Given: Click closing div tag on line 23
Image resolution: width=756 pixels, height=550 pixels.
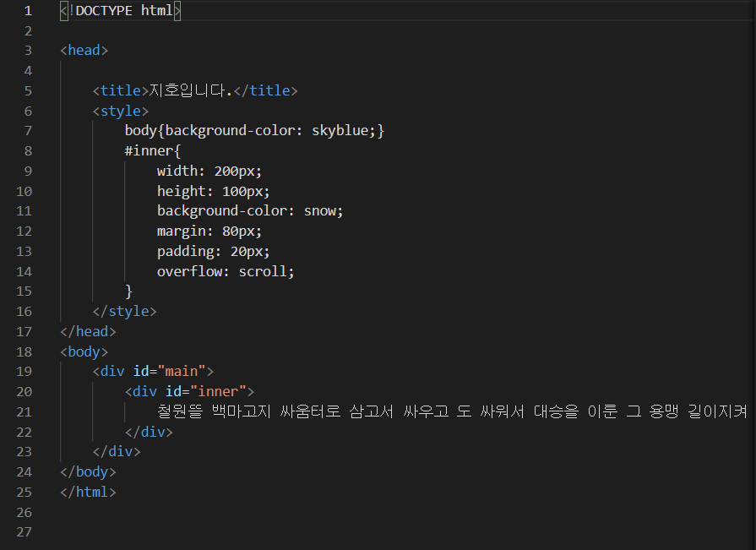Looking at the screenshot, I should [x=117, y=452].
